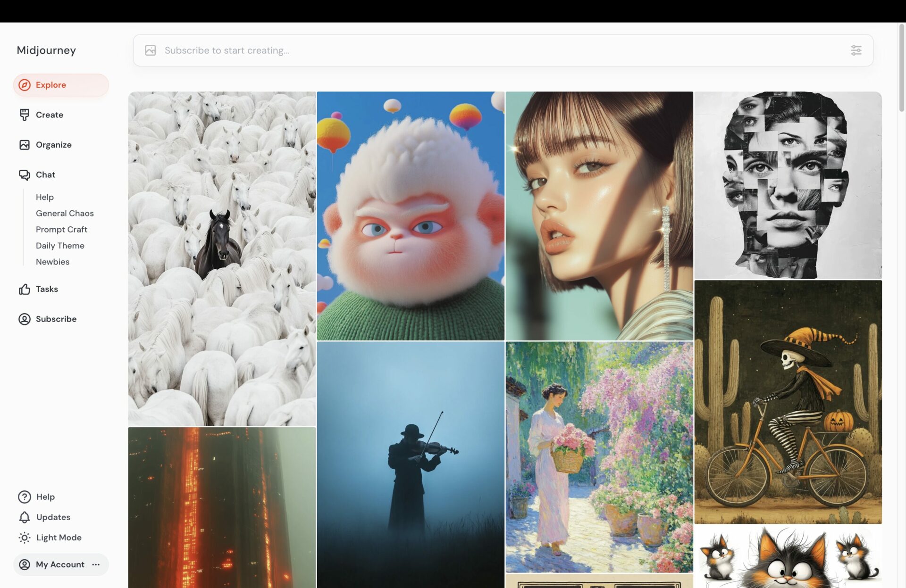Click the Chat bubbles icon

tap(25, 175)
